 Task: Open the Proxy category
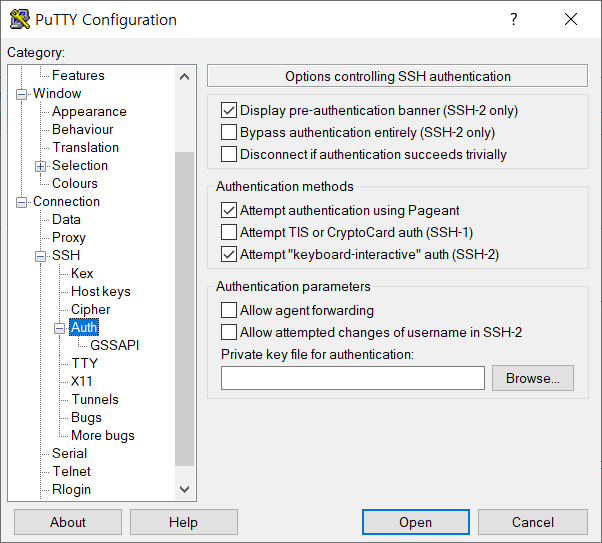click(69, 238)
